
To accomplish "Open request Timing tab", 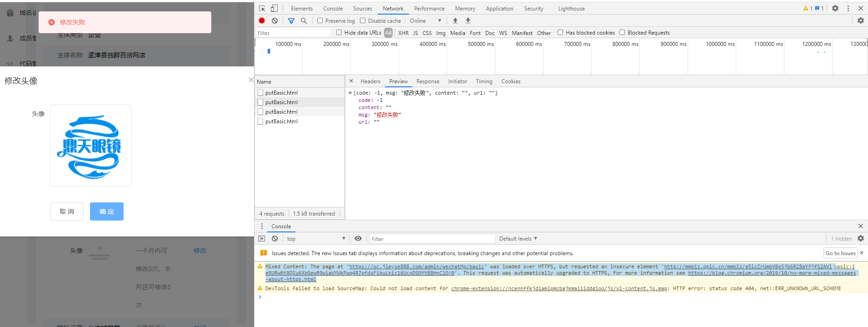I will click(484, 81).
